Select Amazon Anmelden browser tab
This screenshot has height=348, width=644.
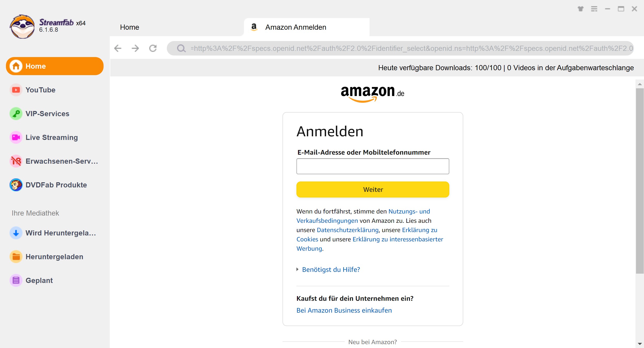(306, 27)
